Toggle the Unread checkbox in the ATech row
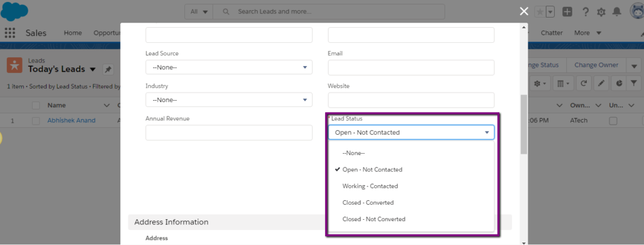Image resolution: width=644 pixels, height=245 pixels. click(613, 121)
